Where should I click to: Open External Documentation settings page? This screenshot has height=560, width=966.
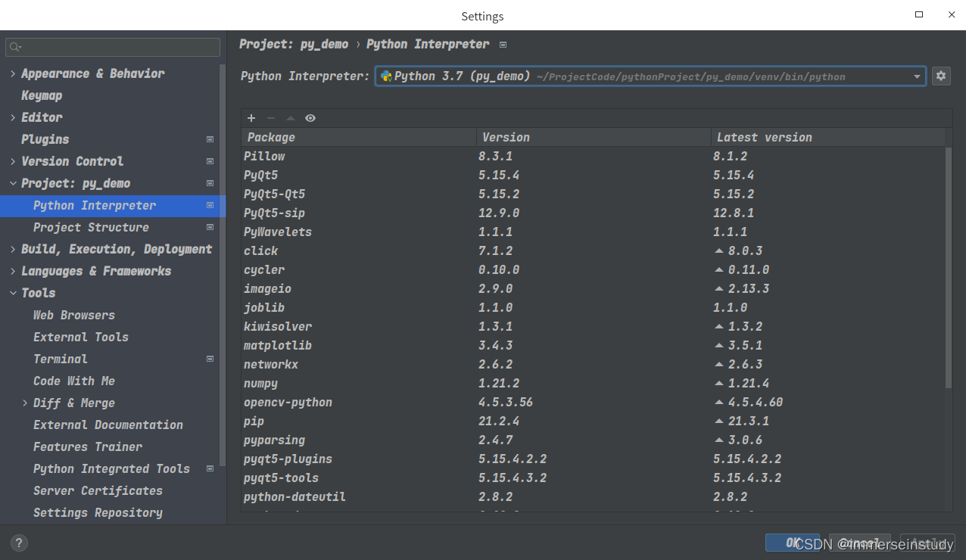pyautogui.click(x=108, y=425)
